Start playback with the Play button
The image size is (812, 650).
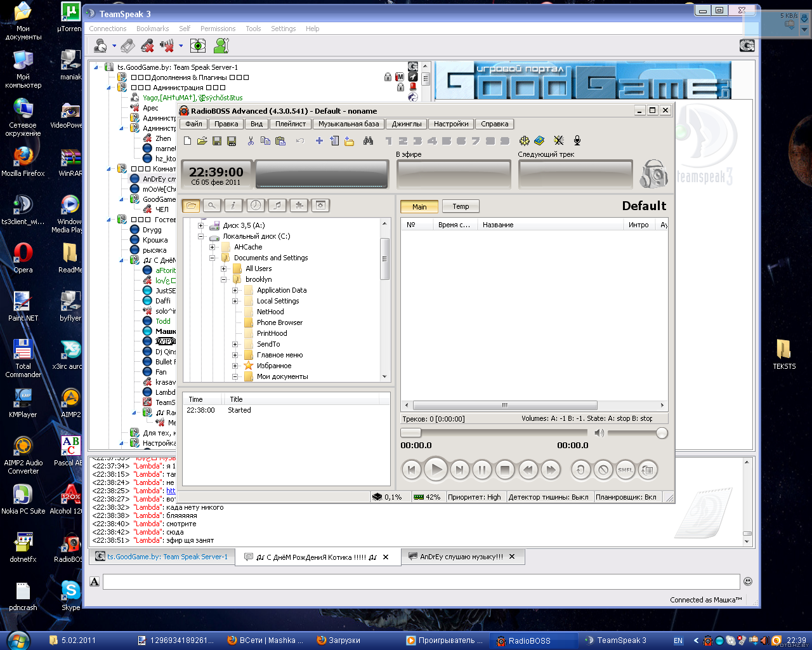pos(436,470)
